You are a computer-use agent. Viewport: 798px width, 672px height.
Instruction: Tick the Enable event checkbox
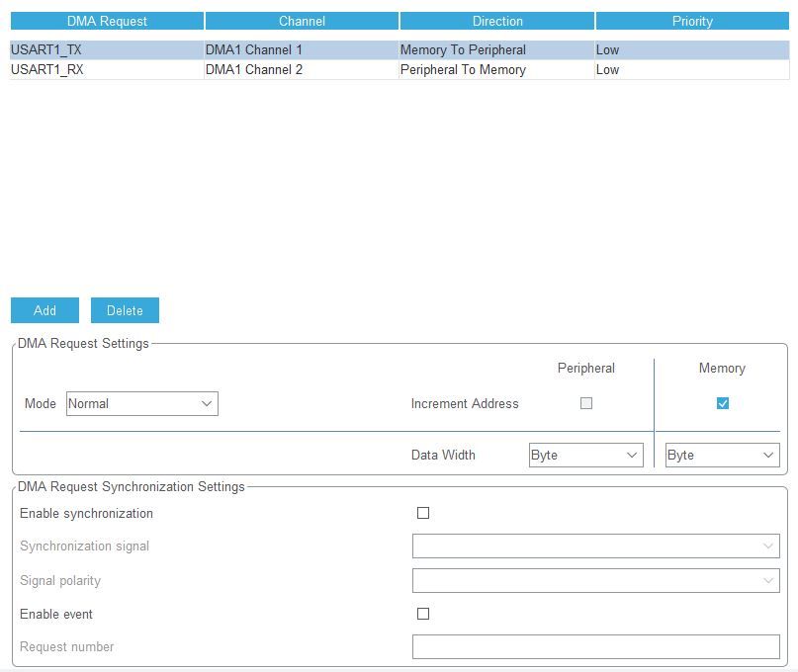[x=423, y=614]
